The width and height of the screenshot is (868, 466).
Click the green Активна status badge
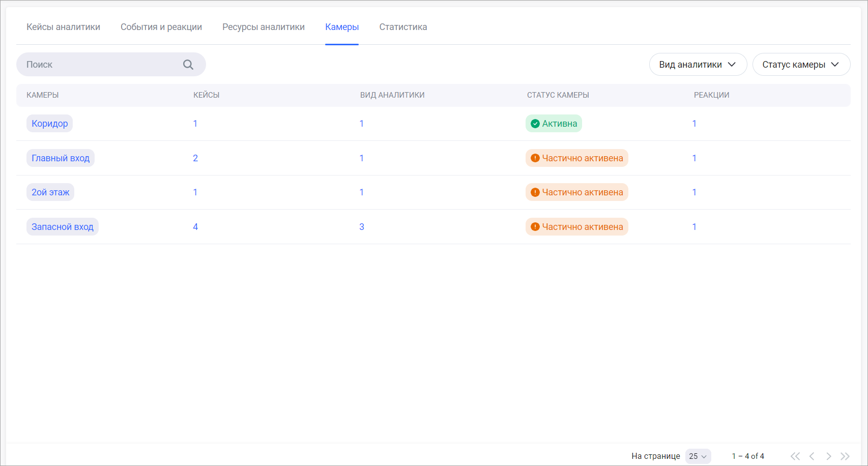554,124
